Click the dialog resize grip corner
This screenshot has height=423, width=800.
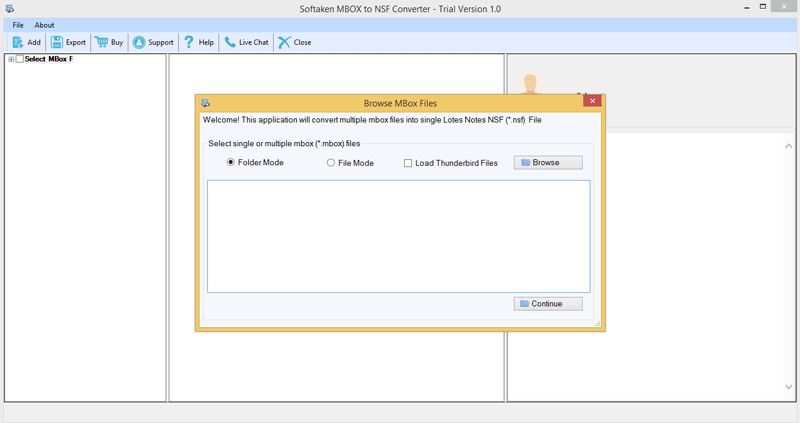pyautogui.click(x=597, y=324)
